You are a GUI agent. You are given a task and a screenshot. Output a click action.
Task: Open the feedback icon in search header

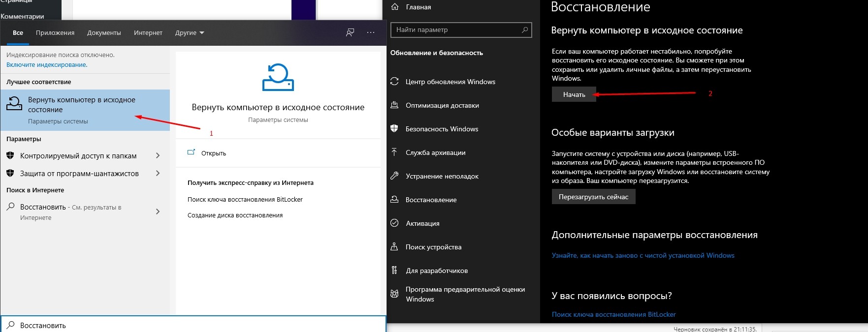(x=350, y=33)
